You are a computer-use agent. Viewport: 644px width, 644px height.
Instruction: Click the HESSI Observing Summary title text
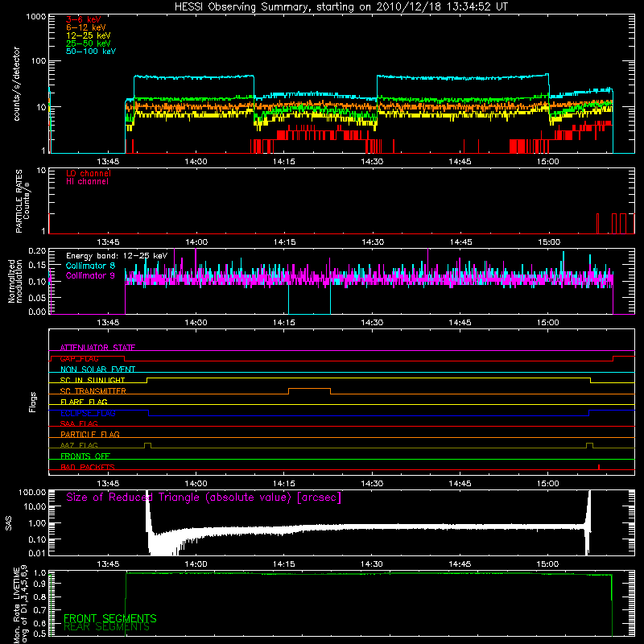click(341, 7)
